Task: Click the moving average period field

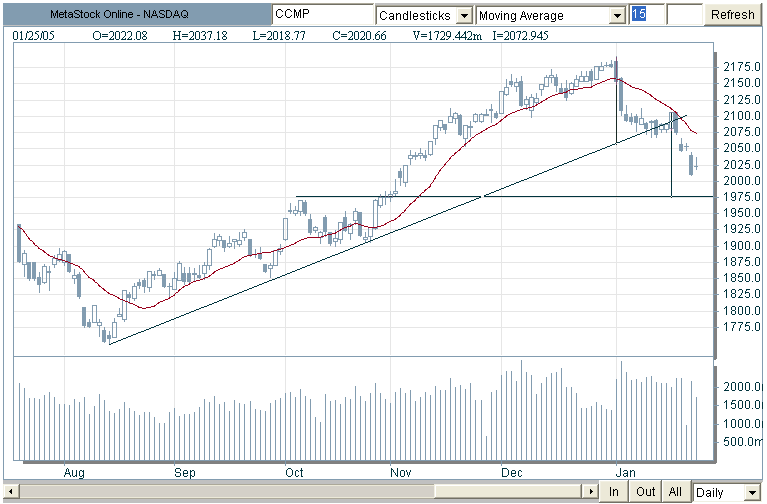Action: pos(645,15)
